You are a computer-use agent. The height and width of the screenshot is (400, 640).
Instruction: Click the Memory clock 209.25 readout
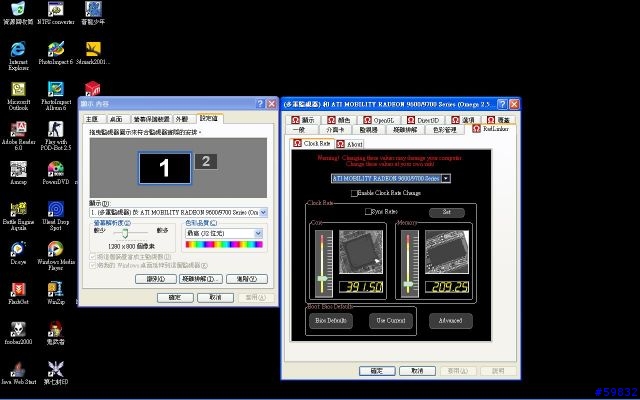click(x=447, y=287)
